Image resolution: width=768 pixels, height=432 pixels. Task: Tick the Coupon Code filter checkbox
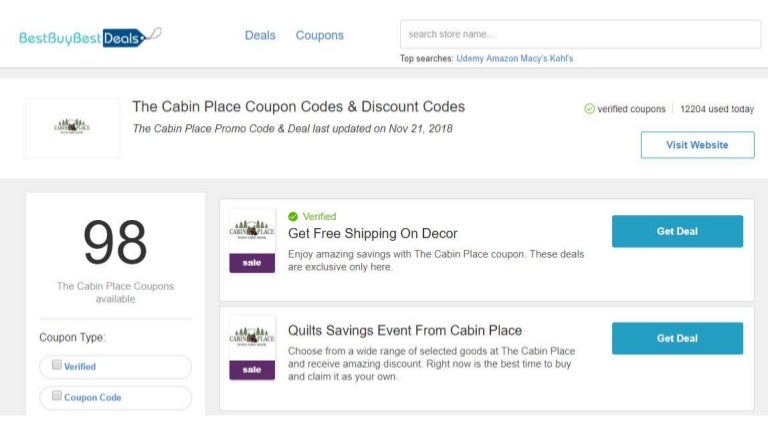click(57, 396)
